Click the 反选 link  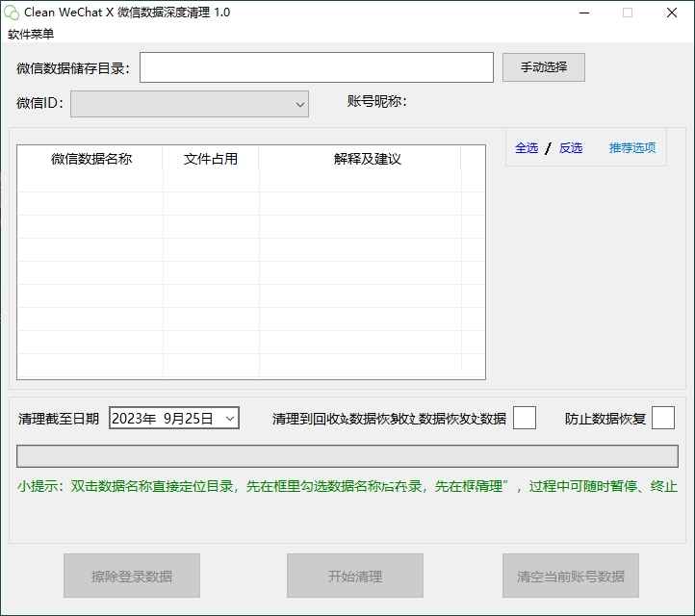click(571, 148)
